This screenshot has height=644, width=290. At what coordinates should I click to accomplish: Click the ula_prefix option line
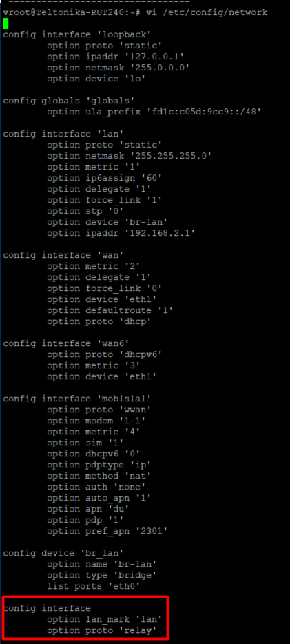click(154, 111)
